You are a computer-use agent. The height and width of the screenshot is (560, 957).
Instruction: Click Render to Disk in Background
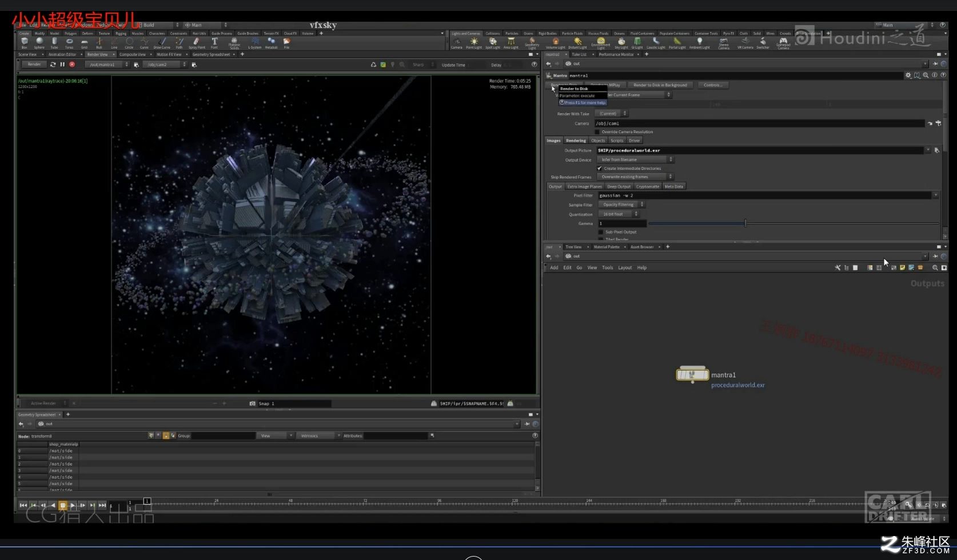pyautogui.click(x=660, y=85)
